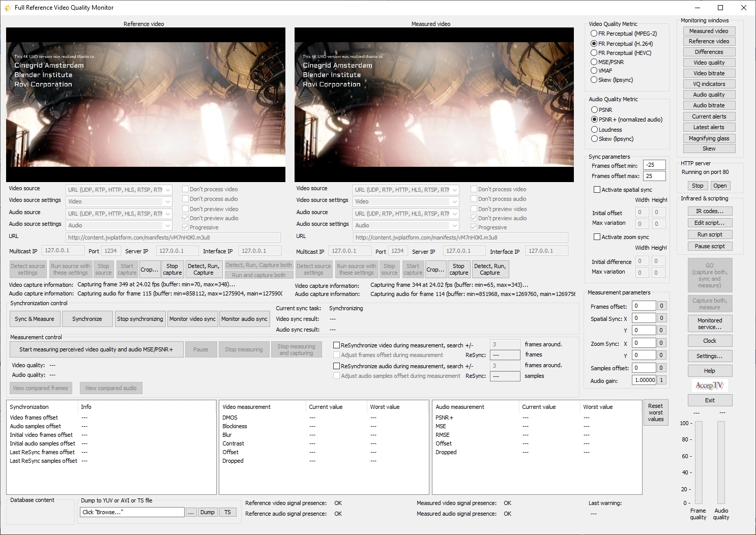
Task: Open the Skew monitoring window
Action: (709, 148)
